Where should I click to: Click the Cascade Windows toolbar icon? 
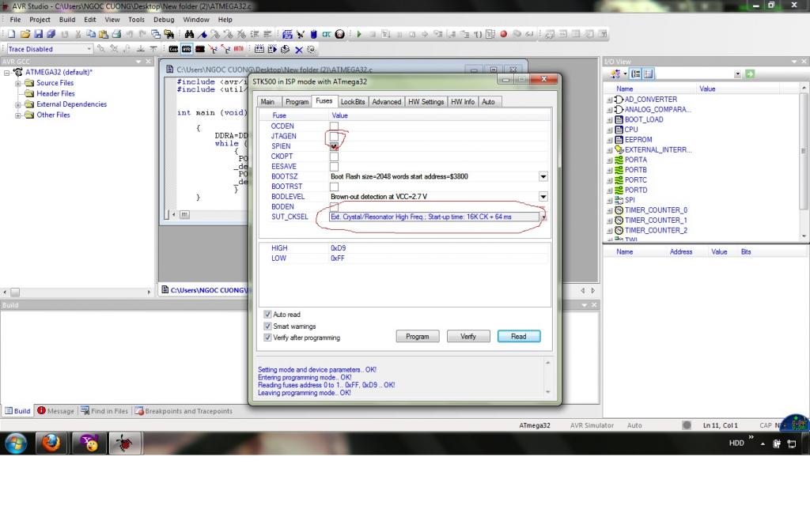(x=156, y=34)
